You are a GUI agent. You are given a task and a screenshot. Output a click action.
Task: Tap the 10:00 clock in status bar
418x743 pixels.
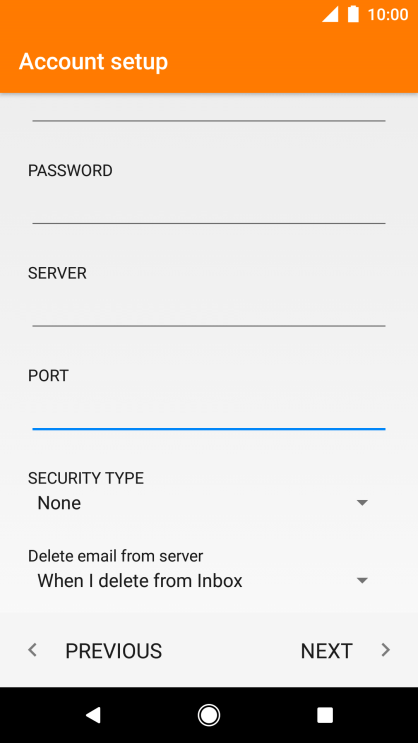pos(388,15)
